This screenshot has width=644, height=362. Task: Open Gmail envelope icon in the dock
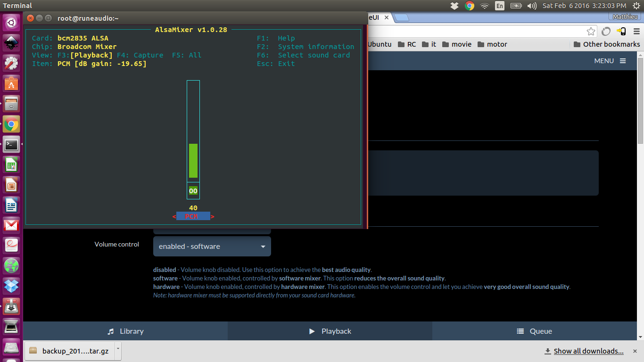[x=11, y=226]
